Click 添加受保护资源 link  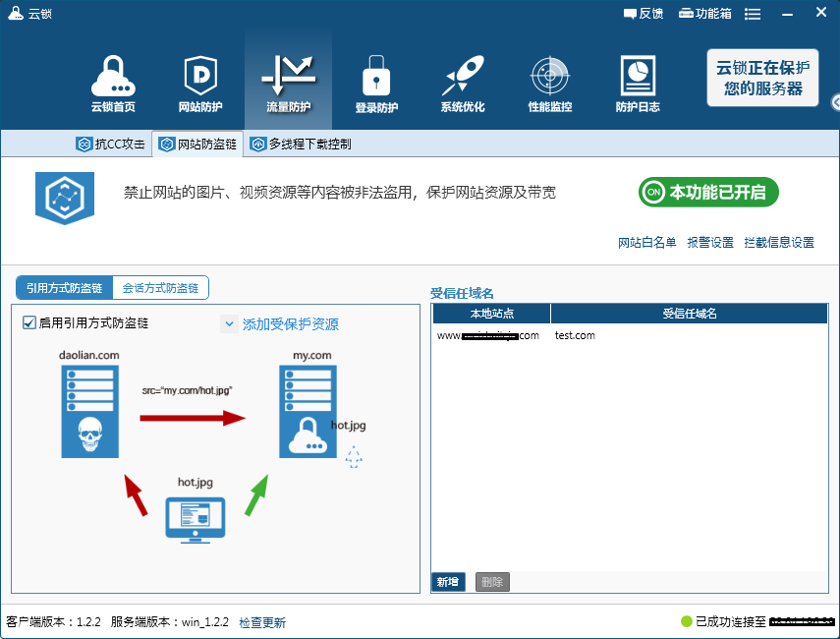291,324
